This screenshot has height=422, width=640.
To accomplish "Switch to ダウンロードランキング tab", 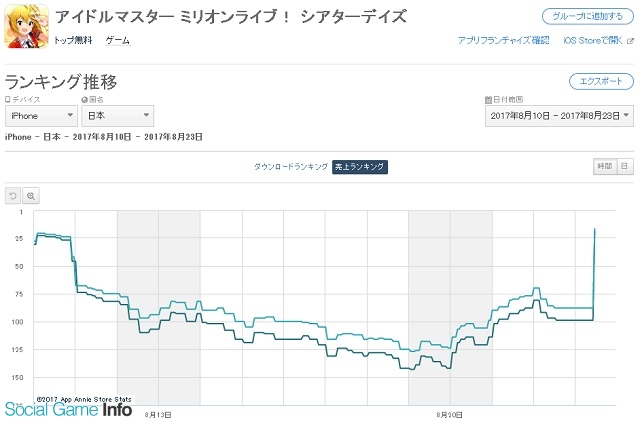I will click(291, 167).
